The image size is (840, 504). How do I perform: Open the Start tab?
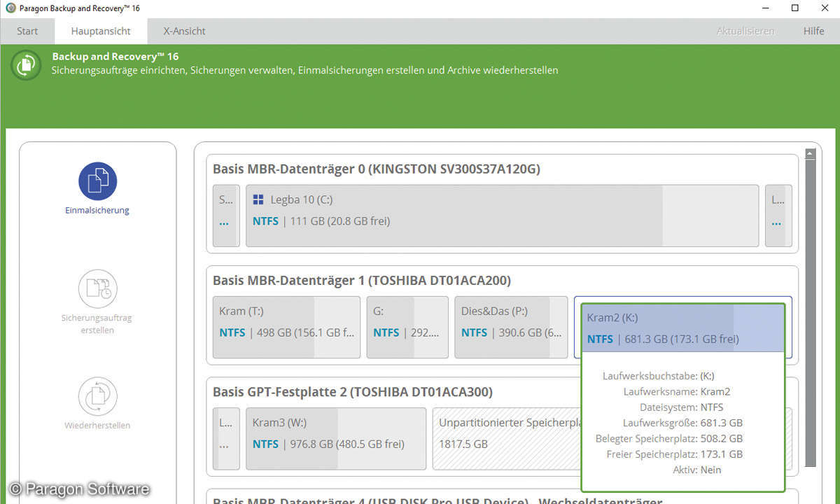27,31
